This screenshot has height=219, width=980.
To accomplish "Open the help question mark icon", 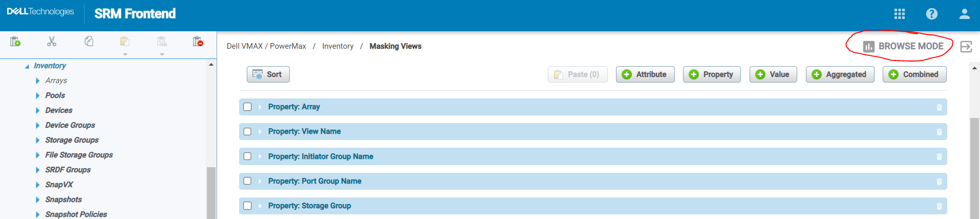I will tap(932, 14).
